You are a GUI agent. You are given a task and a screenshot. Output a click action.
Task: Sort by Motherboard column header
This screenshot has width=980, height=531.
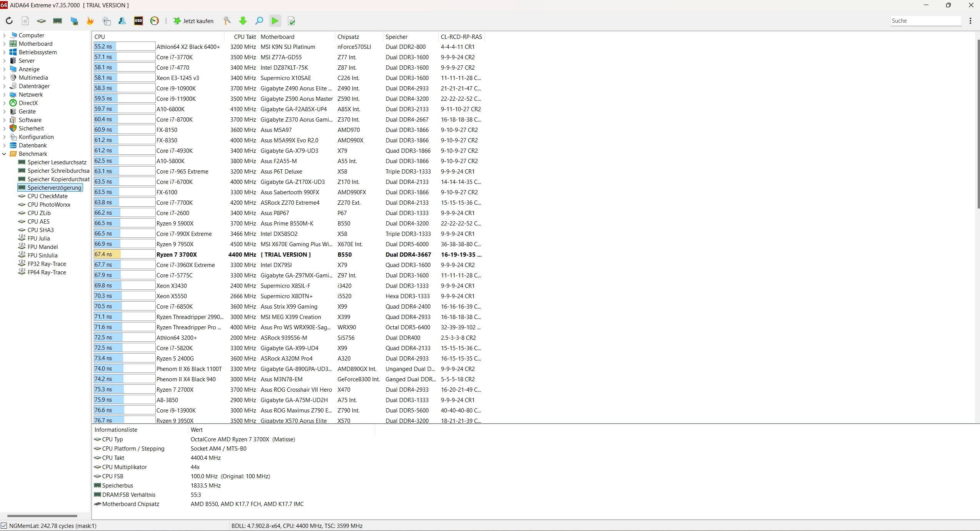tap(296, 37)
